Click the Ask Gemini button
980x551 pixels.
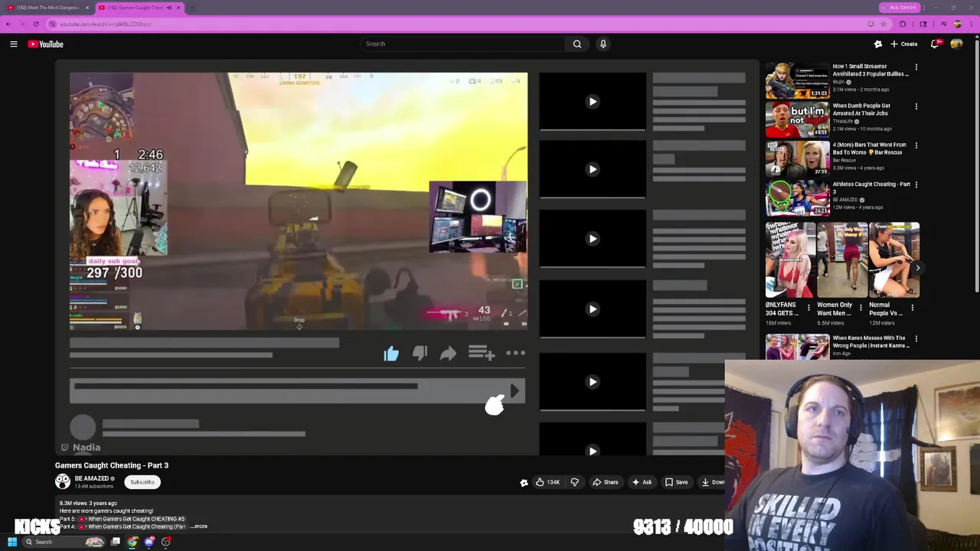pos(899,8)
